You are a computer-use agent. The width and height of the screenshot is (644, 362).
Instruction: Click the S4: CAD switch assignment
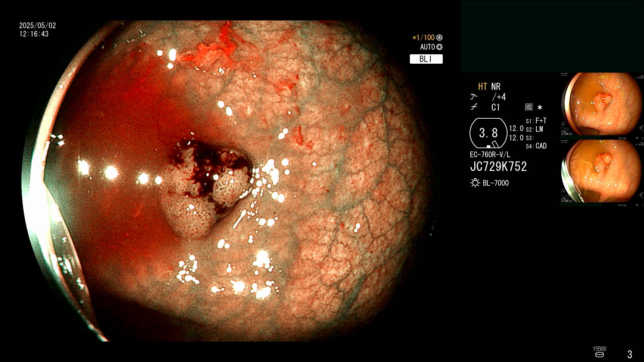(536, 146)
